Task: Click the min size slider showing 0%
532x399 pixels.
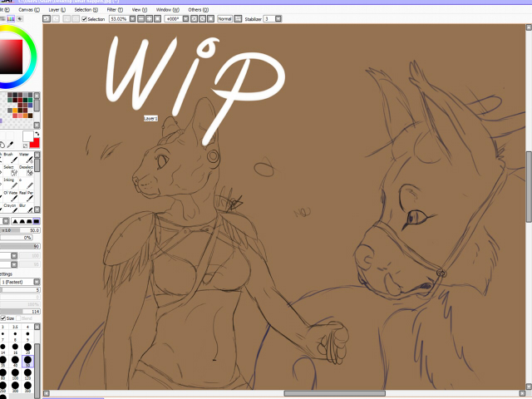Action: 17,238
